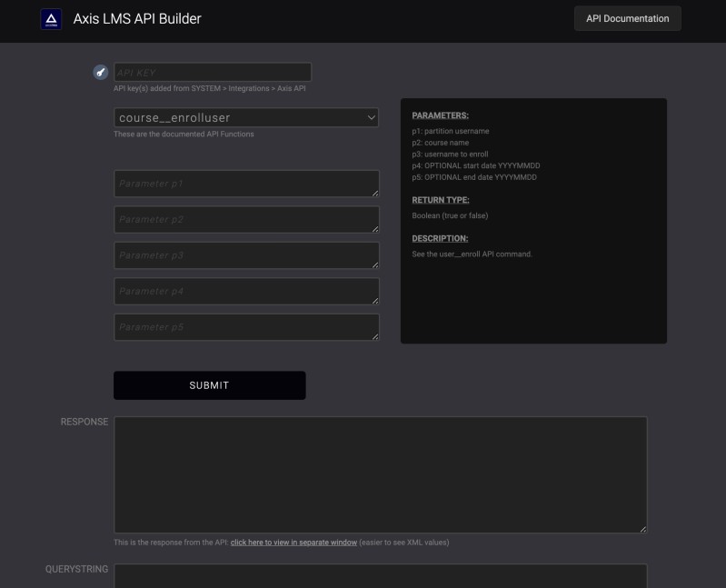Click 'p5: OPTIONAL end date YYYYMMDD' text
Screen dimensions: 726x588
pyautogui.click(x=474, y=177)
